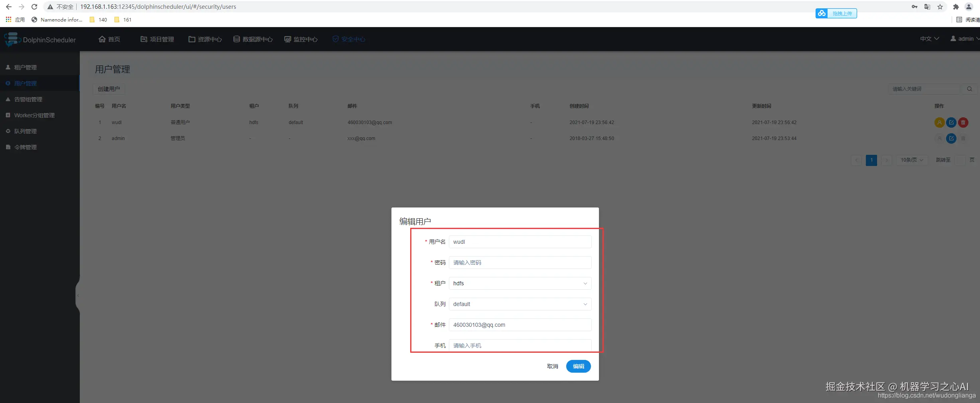
Task: Click the 不安全 site security warning
Action: [61, 7]
